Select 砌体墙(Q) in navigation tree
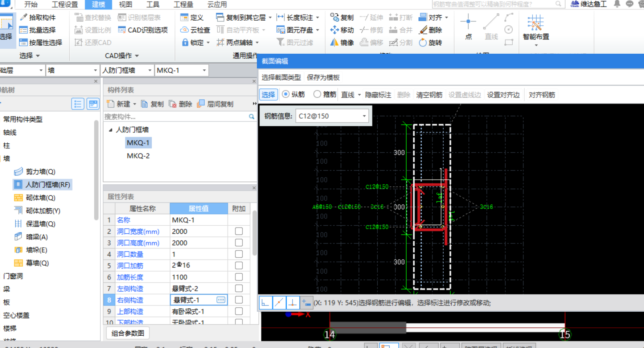This screenshot has height=348, width=644. pos(35,198)
